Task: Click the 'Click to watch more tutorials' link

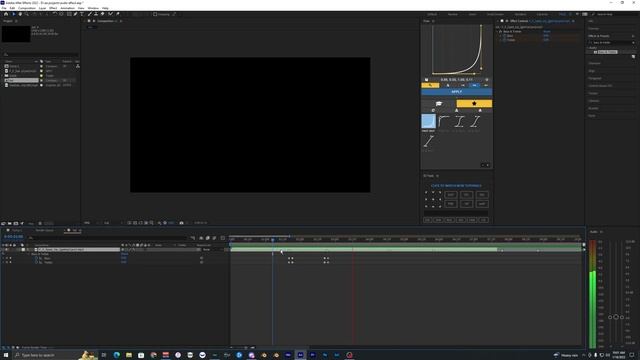Action: (x=456, y=186)
